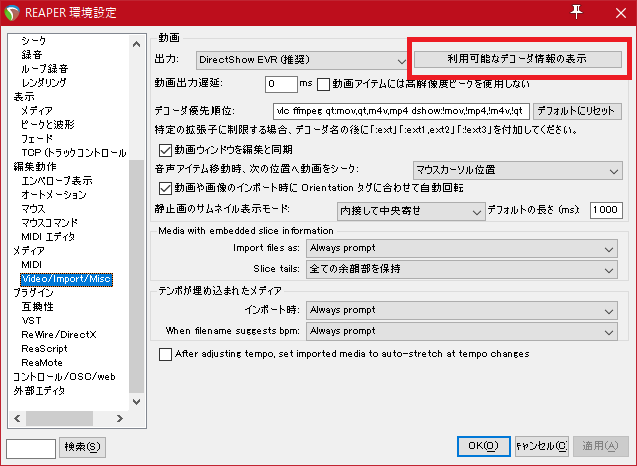The height and width of the screenshot is (466, 637).
Task: Select オートメーション in settings tree
Action: [x=54, y=195]
